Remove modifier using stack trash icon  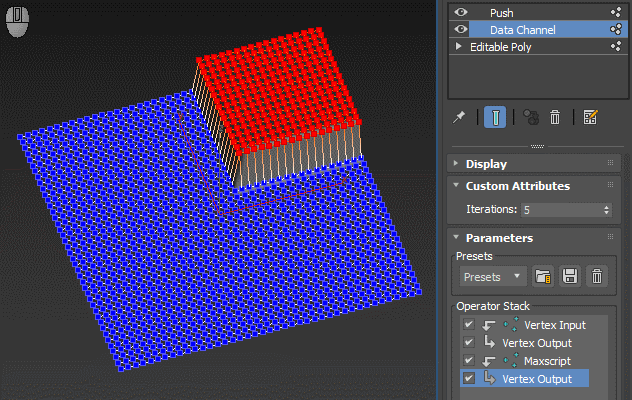(555, 118)
